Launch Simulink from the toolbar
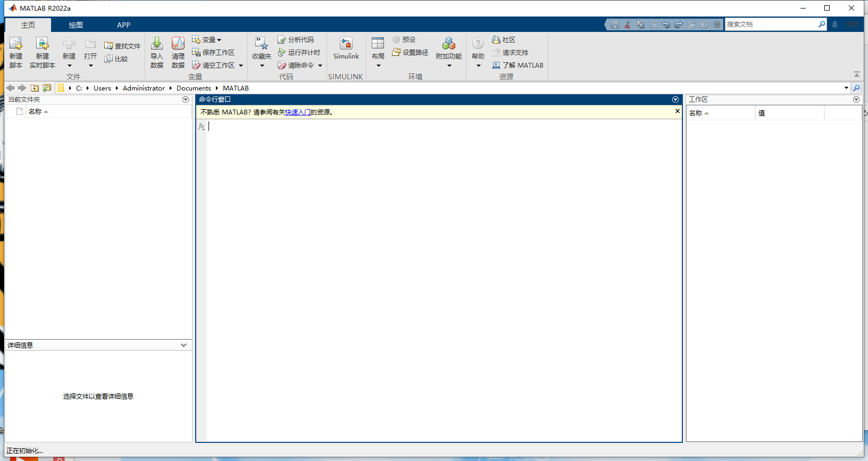 pos(346,48)
